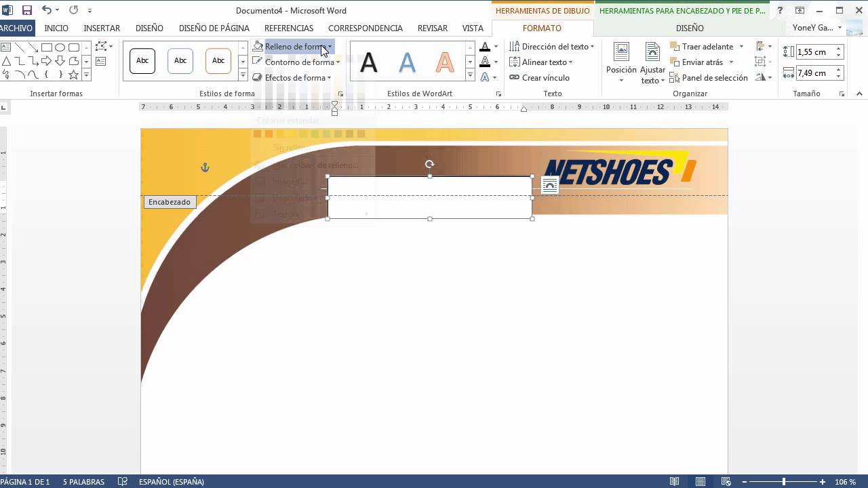Click the zoom in plus button
This screenshot has width=868, height=488.
click(823, 482)
